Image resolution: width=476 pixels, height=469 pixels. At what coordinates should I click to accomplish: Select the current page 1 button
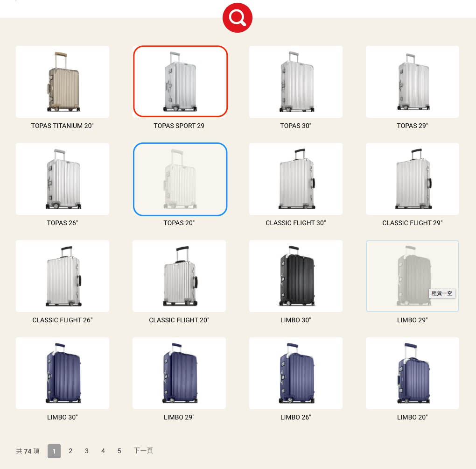coord(54,451)
